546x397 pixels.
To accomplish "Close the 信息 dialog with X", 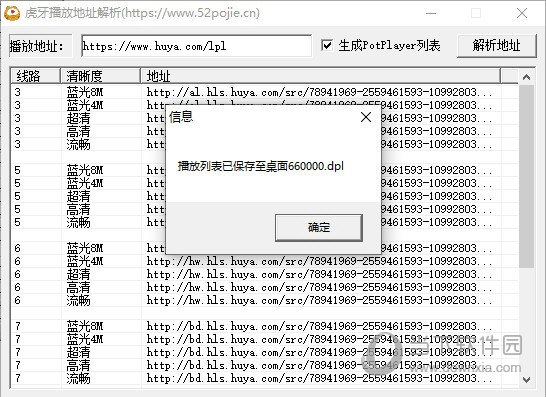I will tap(366, 117).
